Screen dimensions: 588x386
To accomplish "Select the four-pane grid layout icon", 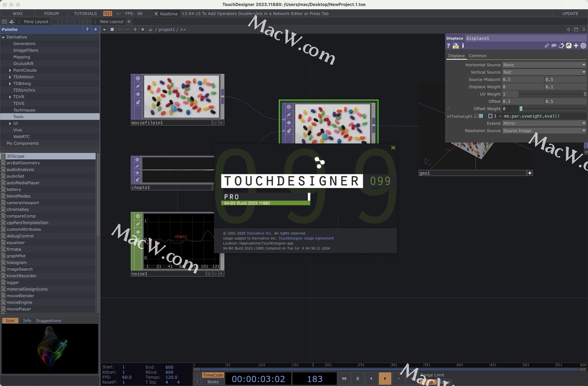I will coord(87,21).
